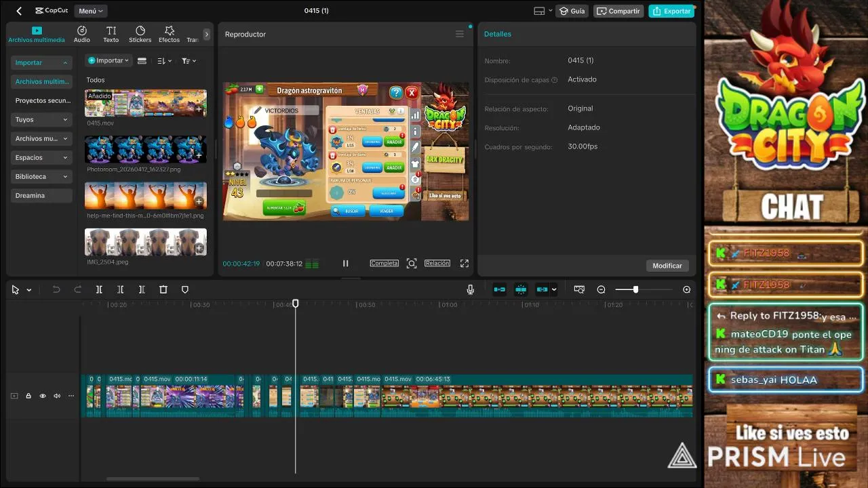This screenshot has width=868, height=488.
Task: Open main track more options
Action: pos(71,396)
